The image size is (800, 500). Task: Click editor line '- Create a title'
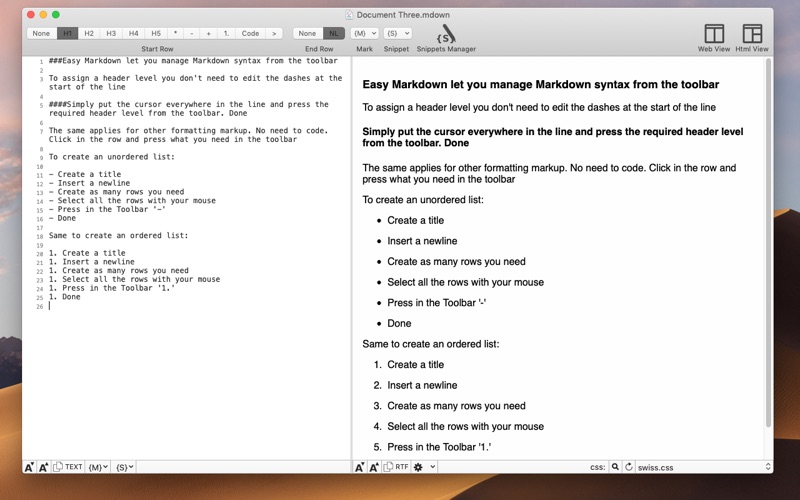click(85, 174)
